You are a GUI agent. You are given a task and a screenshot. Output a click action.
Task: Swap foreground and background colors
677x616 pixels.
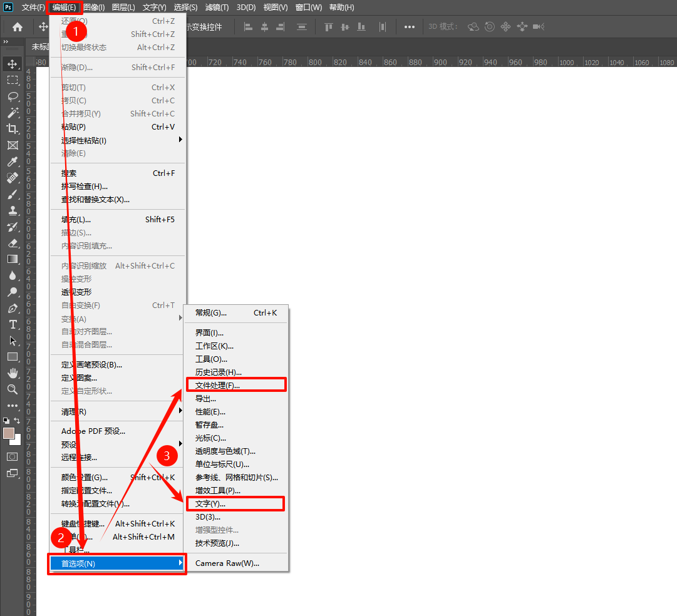tap(18, 421)
